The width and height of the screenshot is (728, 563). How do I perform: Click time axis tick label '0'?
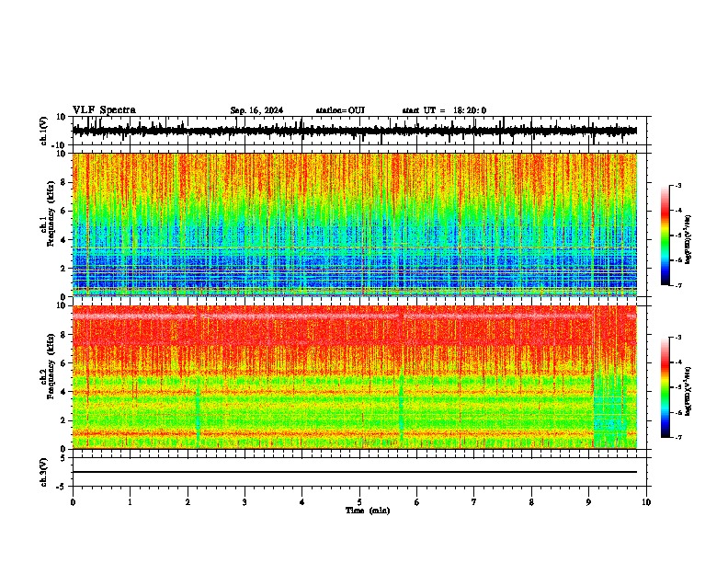pyautogui.click(x=73, y=502)
